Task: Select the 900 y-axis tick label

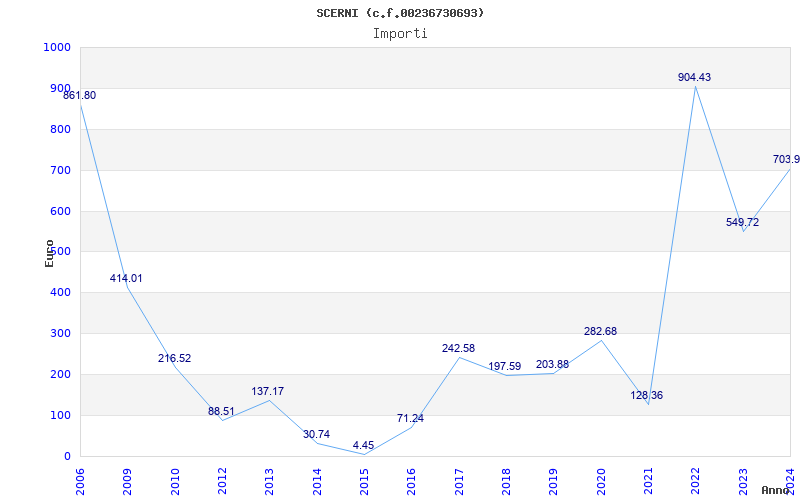Action: pos(60,88)
